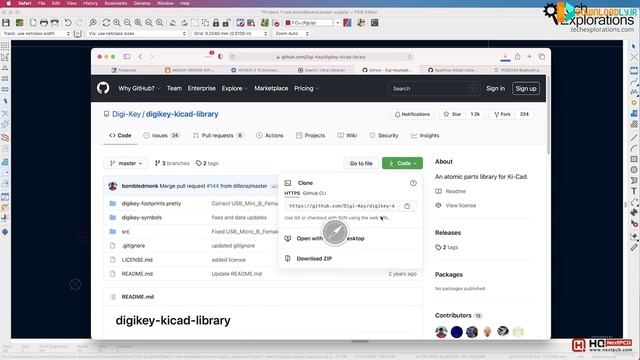Click the Notifications button
This screenshot has width=640, height=360.
[x=412, y=114]
